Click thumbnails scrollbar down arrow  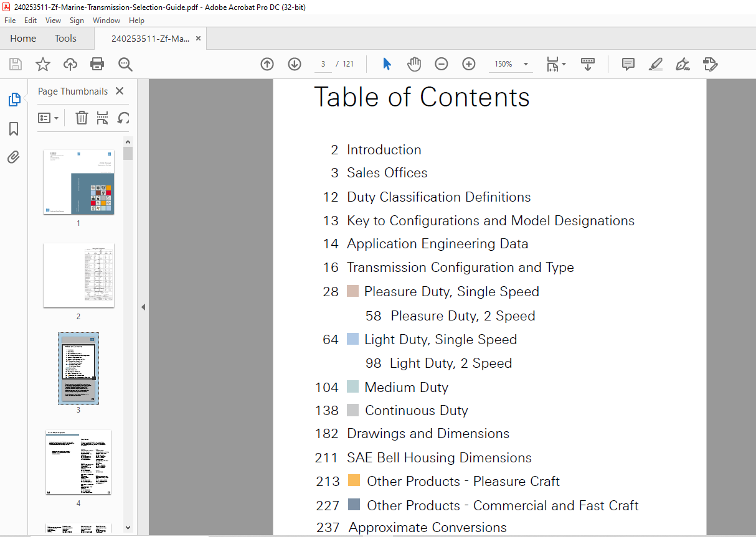128,528
